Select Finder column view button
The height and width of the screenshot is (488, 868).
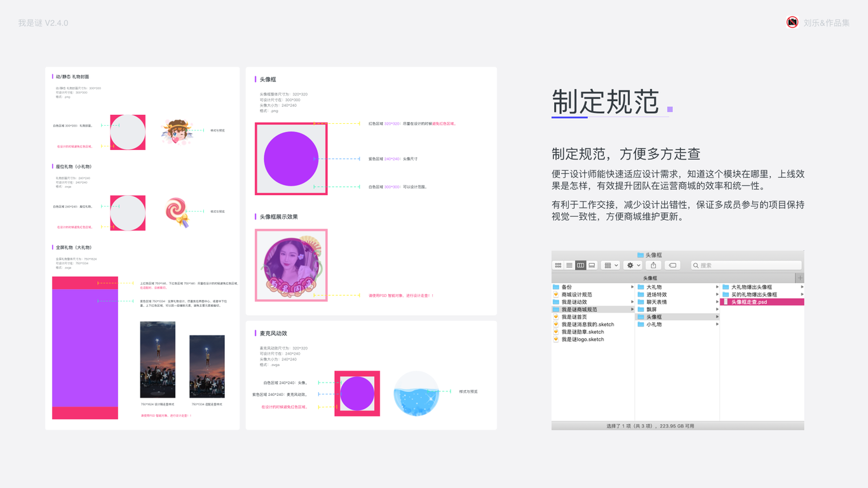(x=581, y=265)
